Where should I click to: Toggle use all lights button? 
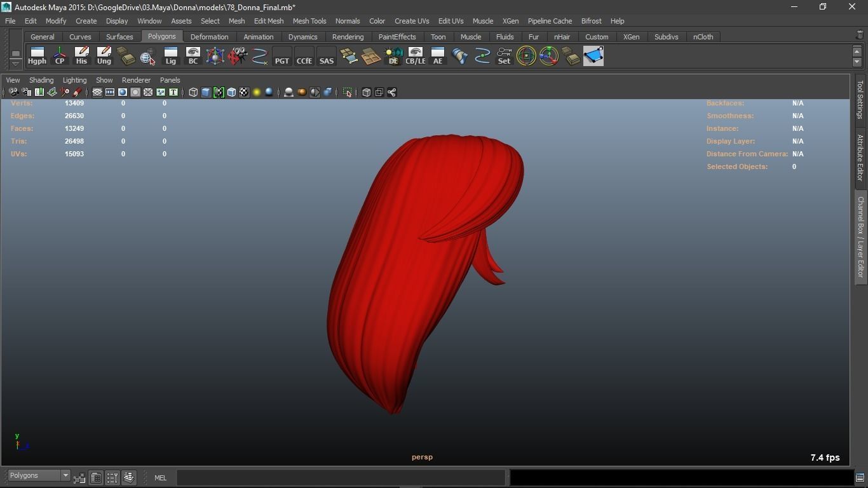tap(257, 92)
